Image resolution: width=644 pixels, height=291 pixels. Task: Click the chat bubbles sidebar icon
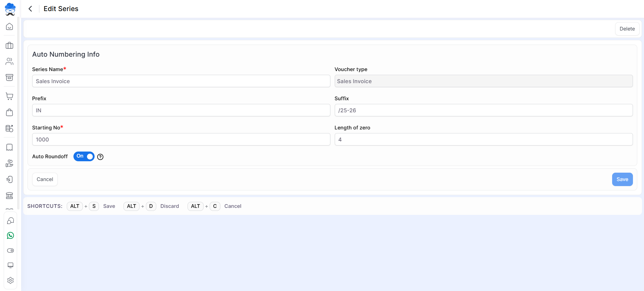pos(10,221)
